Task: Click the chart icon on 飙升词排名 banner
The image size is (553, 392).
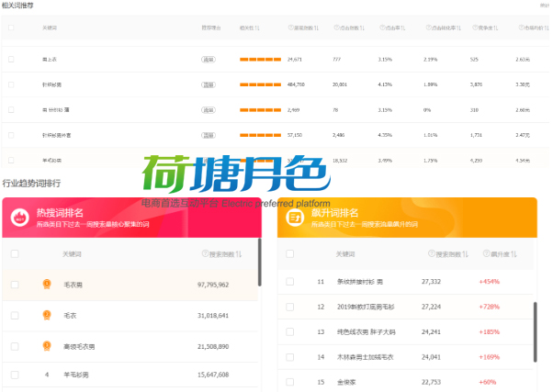Action: click(295, 218)
